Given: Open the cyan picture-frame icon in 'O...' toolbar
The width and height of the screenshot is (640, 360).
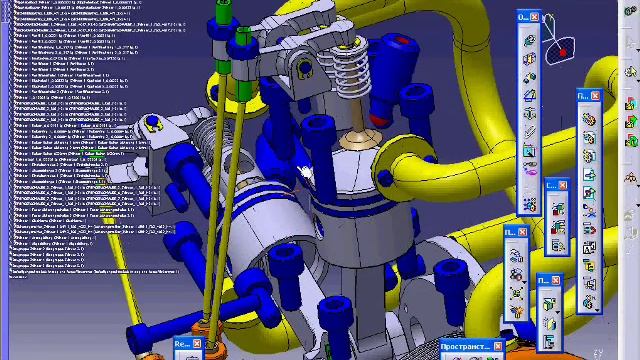Looking at the screenshot, I should (529, 151).
